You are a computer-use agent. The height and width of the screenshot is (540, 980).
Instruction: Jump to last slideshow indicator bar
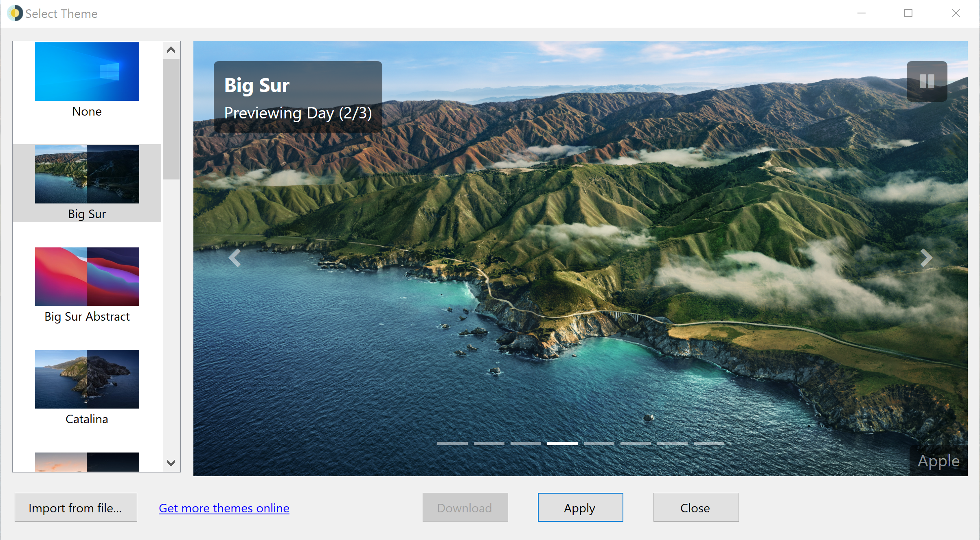pyautogui.click(x=709, y=444)
